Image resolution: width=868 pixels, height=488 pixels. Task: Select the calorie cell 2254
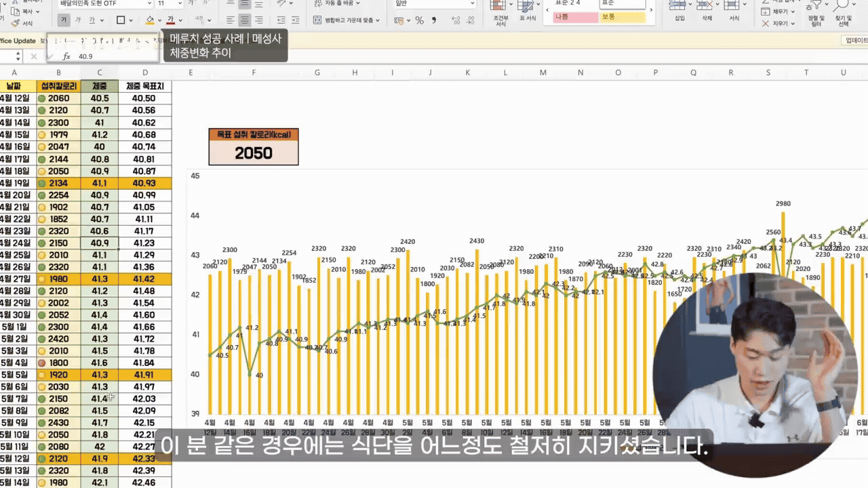pos(58,195)
